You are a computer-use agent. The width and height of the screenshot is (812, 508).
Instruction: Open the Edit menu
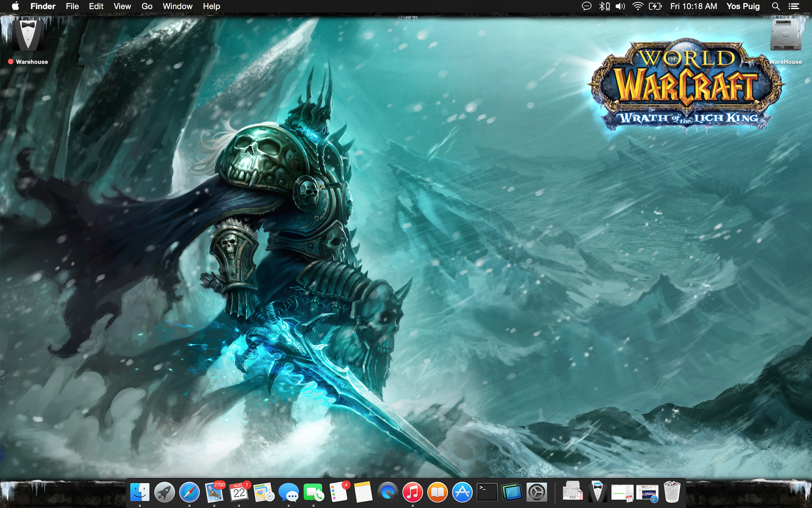click(x=96, y=6)
